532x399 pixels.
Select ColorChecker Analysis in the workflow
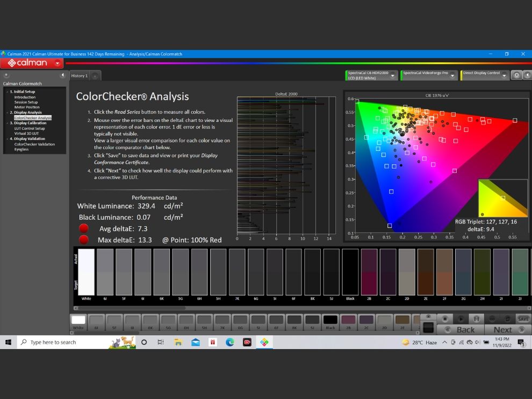point(33,118)
